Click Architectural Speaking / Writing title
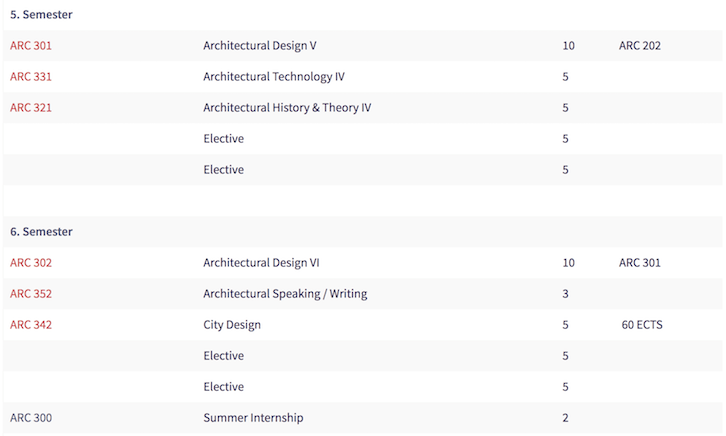This screenshot has height=436, width=726. pos(285,294)
